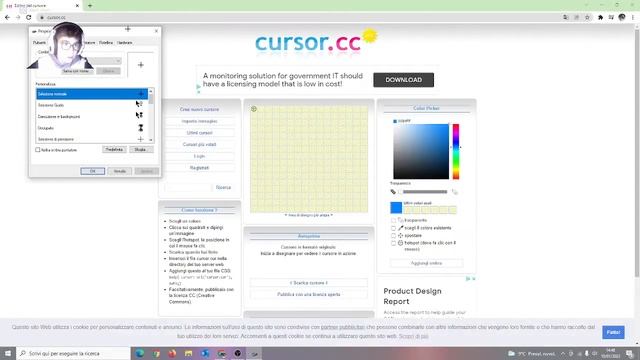
Task: Bookmark page with the star icon
Action: pyautogui.click(x=587, y=18)
